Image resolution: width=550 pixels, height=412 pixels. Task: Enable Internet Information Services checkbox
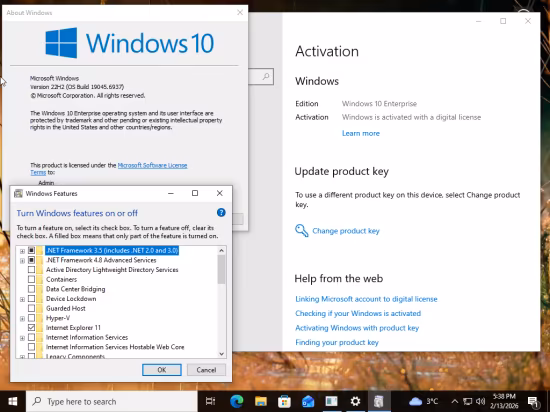click(x=31, y=337)
